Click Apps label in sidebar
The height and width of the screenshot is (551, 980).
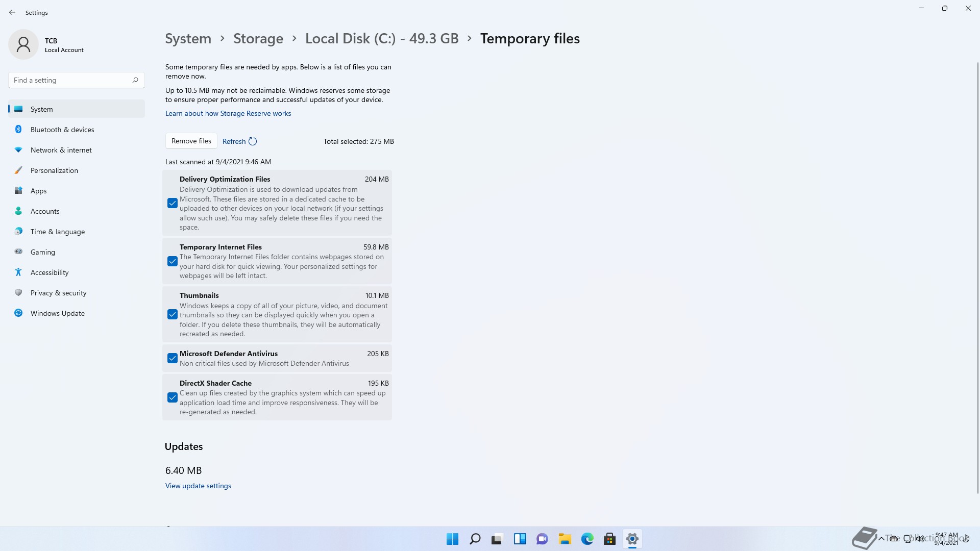38,191
